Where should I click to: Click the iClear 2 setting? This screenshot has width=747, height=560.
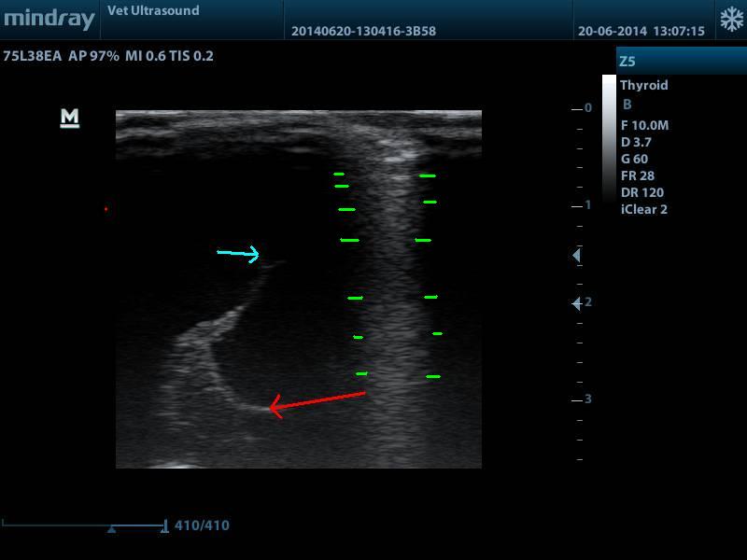643,209
